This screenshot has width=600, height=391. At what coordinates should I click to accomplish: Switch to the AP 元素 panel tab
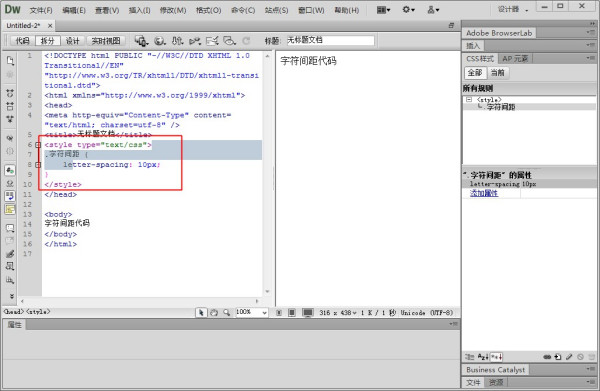point(515,59)
